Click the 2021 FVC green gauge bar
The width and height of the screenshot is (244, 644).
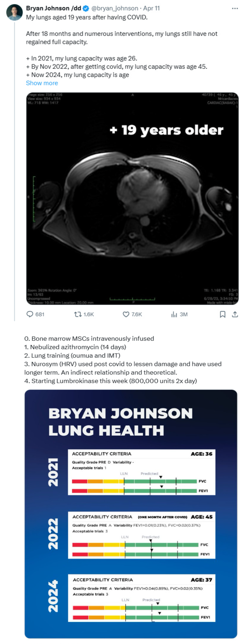point(160,481)
